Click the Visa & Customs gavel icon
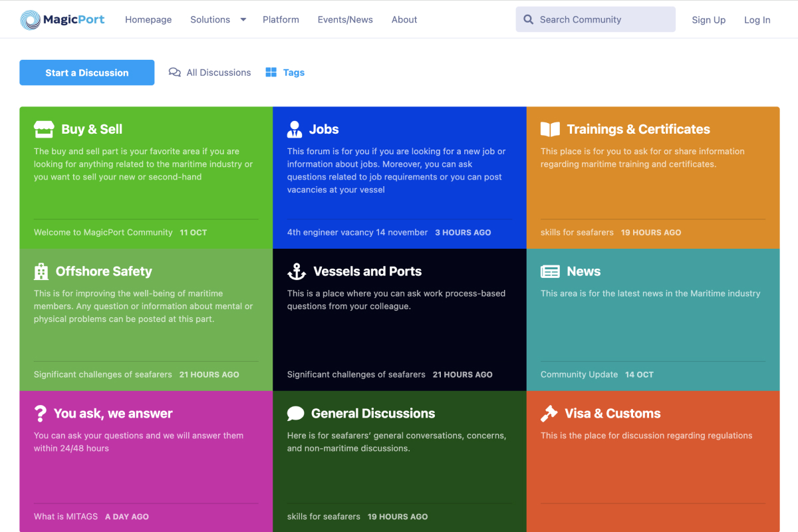Image resolution: width=798 pixels, height=532 pixels. pos(549,414)
